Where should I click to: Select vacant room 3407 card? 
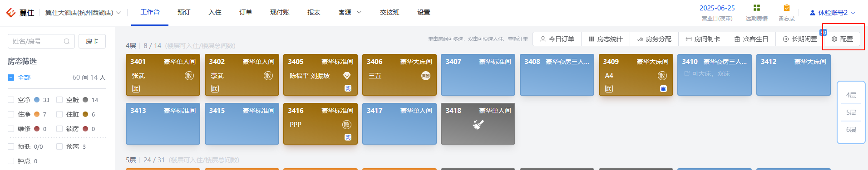(478, 75)
